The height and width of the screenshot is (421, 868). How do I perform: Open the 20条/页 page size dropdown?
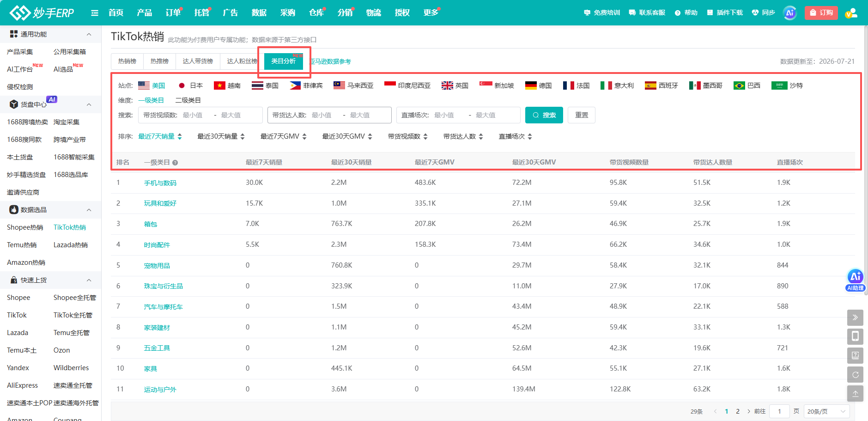click(x=826, y=411)
